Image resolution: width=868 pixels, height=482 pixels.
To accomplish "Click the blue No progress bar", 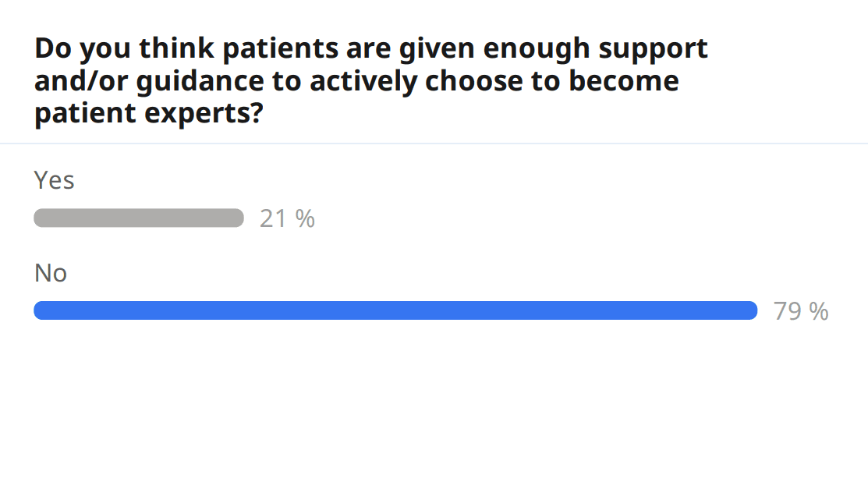I will tap(395, 310).
